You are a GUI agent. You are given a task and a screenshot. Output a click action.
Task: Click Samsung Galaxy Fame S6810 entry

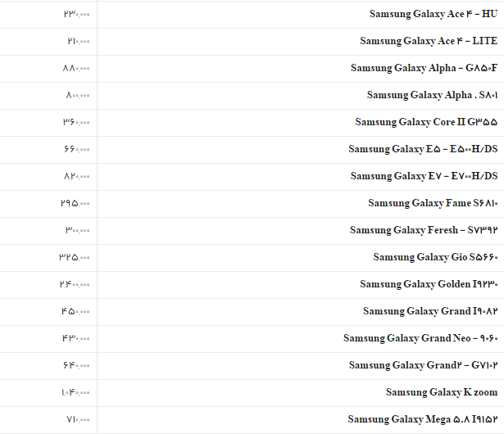coord(433,203)
